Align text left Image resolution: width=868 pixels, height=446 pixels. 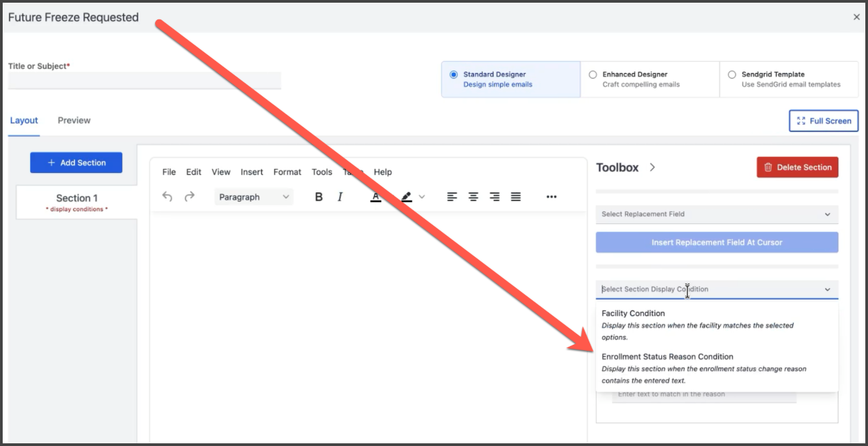[452, 197]
